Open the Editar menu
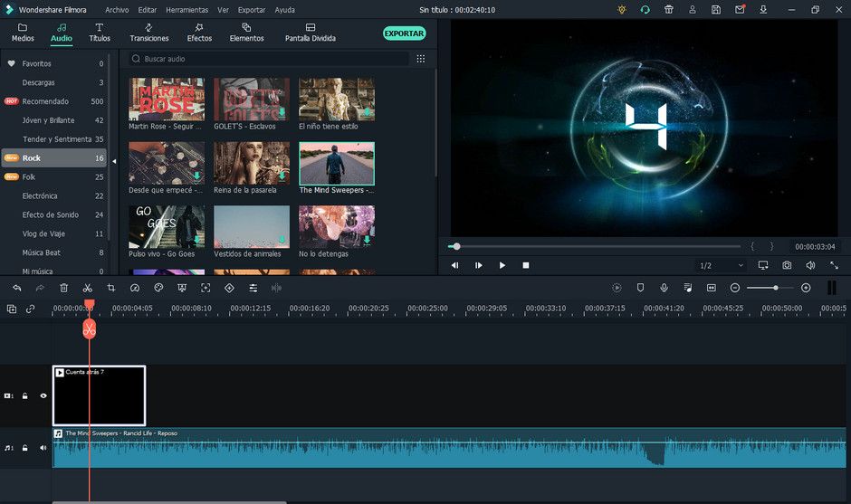 (147, 10)
